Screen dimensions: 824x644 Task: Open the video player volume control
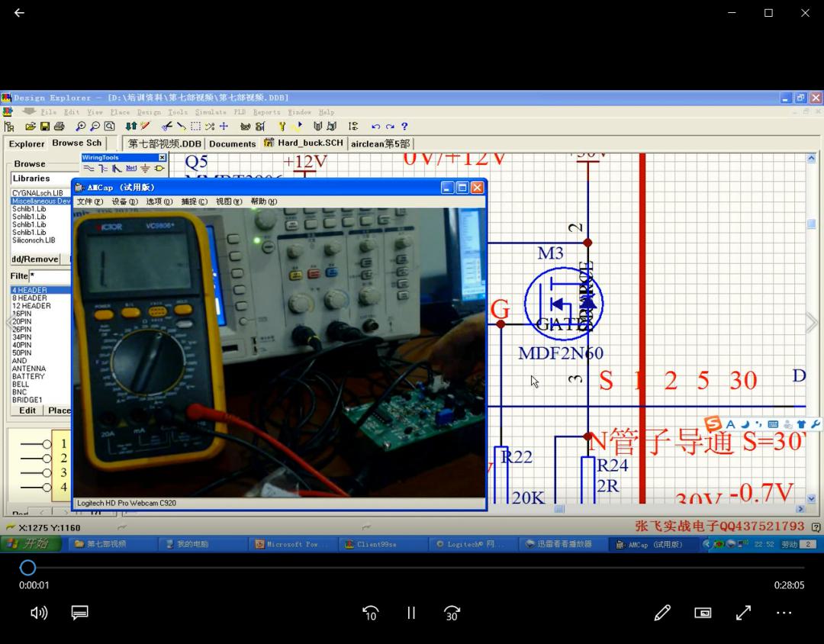click(x=39, y=613)
